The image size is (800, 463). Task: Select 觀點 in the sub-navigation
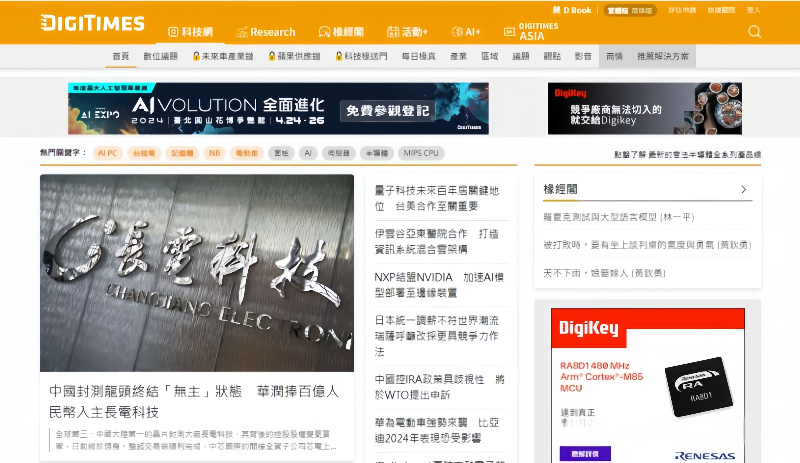coord(552,56)
